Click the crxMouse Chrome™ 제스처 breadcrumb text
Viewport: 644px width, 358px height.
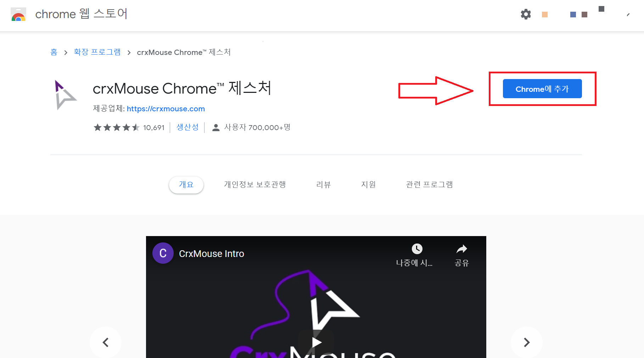pyautogui.click(x=184, y=52)
